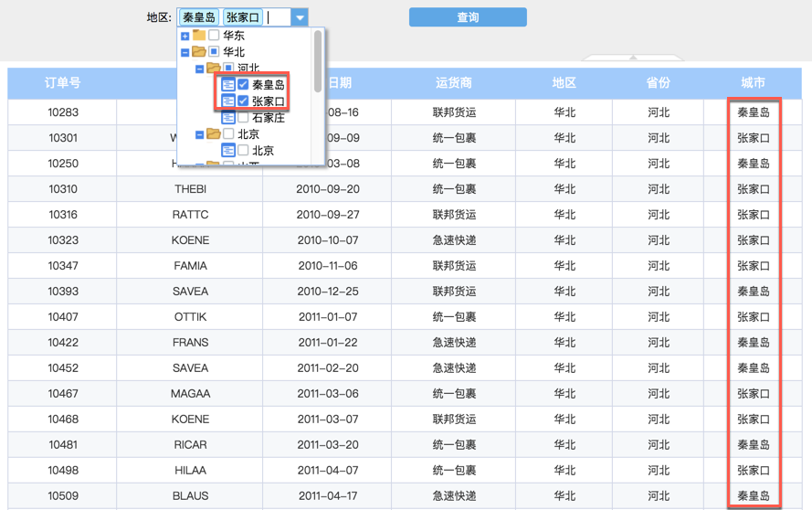Click 秦皇岛 city cell in order 10509 row

[753, 496]
